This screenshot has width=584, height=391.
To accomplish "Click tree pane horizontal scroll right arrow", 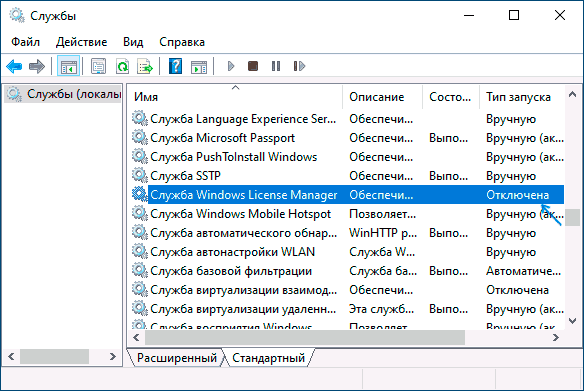I will [113, 356].
